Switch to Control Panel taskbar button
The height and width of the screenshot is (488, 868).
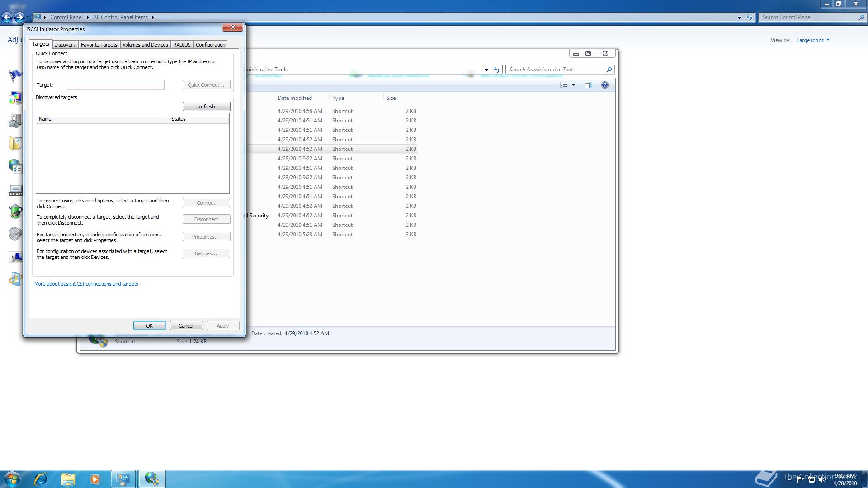(x=123, y=479)
